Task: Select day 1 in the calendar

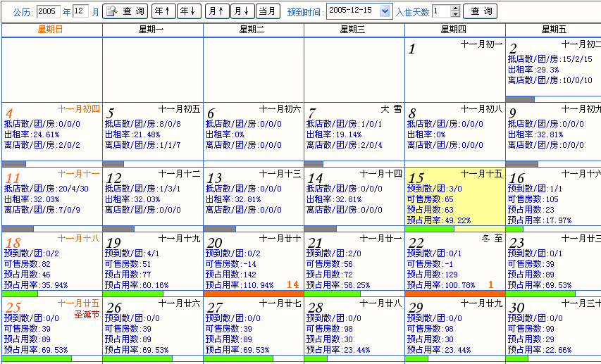Action: (x=411, y=49)
